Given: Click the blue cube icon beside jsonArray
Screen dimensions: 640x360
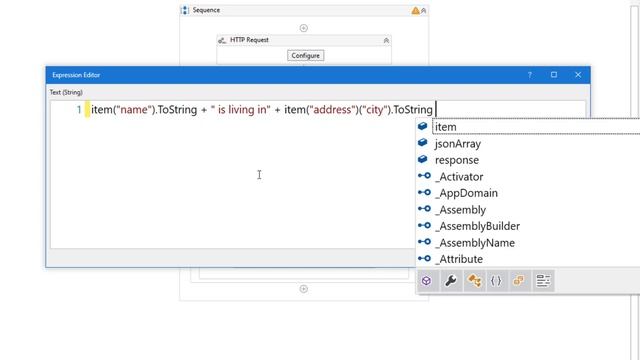Looking at the screenshot, I should pos(422,142).
